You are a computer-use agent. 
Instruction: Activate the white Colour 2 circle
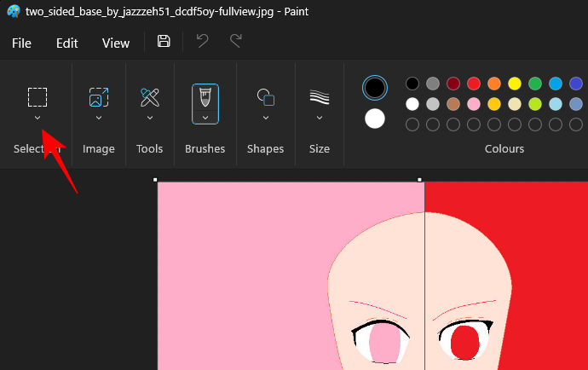[375, 119]
